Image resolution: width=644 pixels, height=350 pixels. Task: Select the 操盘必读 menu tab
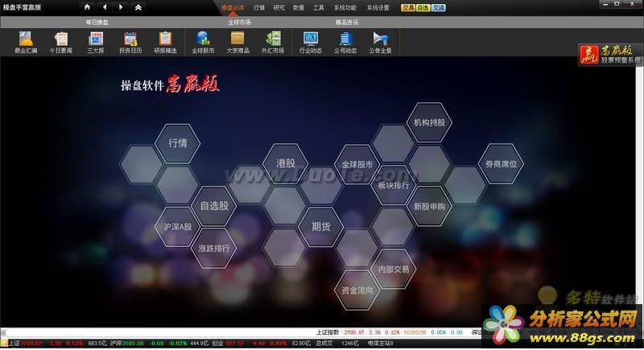(233, 8)
